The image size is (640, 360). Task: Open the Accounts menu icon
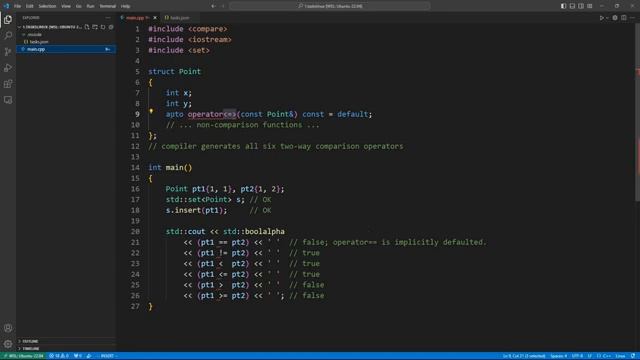(x=8, y=328)
